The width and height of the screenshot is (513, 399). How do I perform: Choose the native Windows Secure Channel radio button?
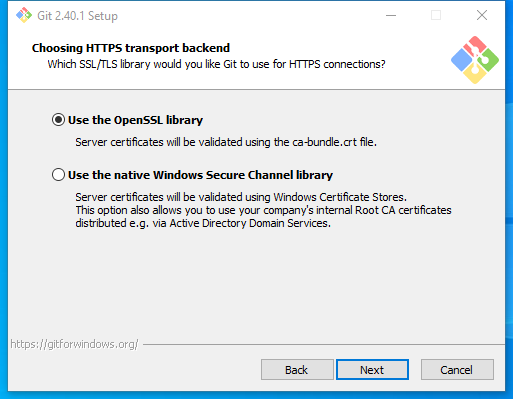tap(58, 175)
